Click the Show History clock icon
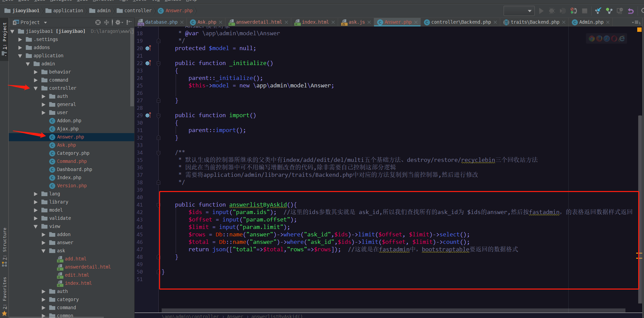644x318 pixels. [x=620, y=11]
